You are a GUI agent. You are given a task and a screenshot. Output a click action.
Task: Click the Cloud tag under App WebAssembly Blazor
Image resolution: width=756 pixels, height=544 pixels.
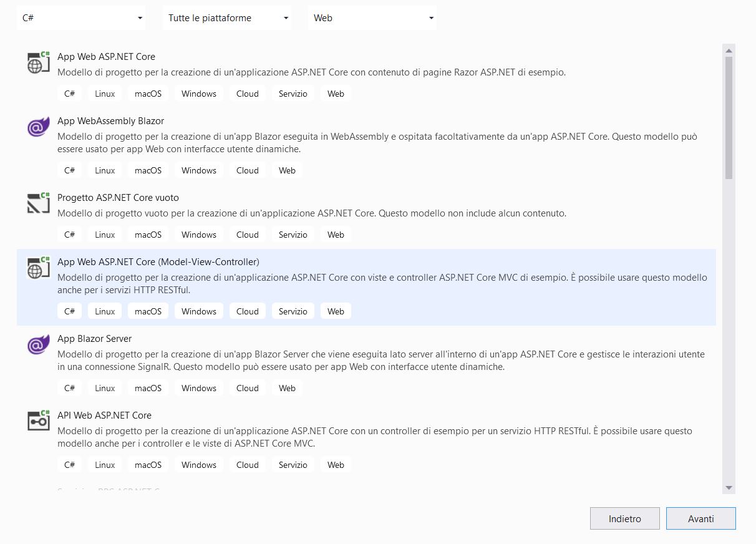247,170
